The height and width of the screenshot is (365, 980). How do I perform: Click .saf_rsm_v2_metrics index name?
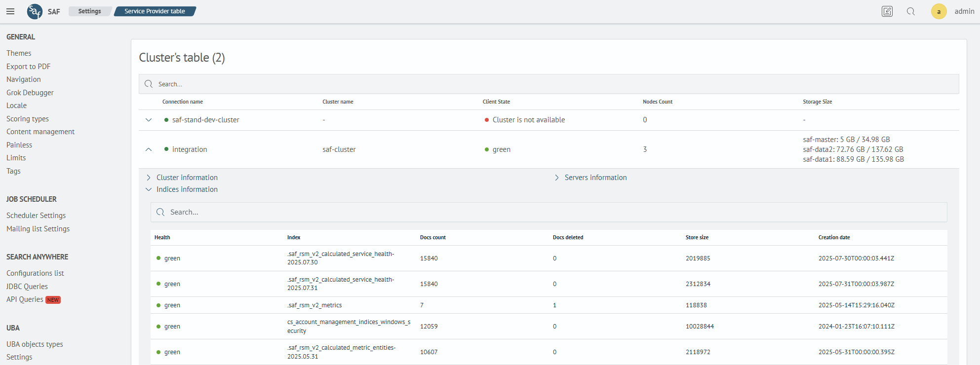[x=314, y=305]
